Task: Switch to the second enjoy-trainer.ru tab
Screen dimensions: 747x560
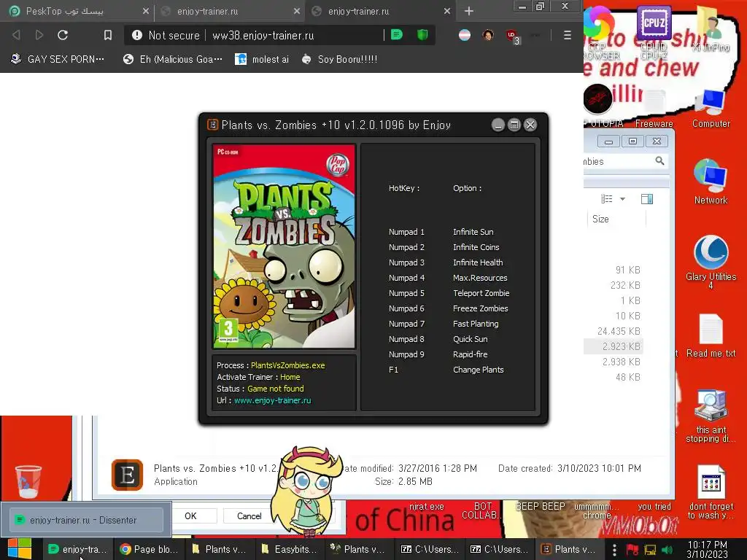Action: [228, 11]
